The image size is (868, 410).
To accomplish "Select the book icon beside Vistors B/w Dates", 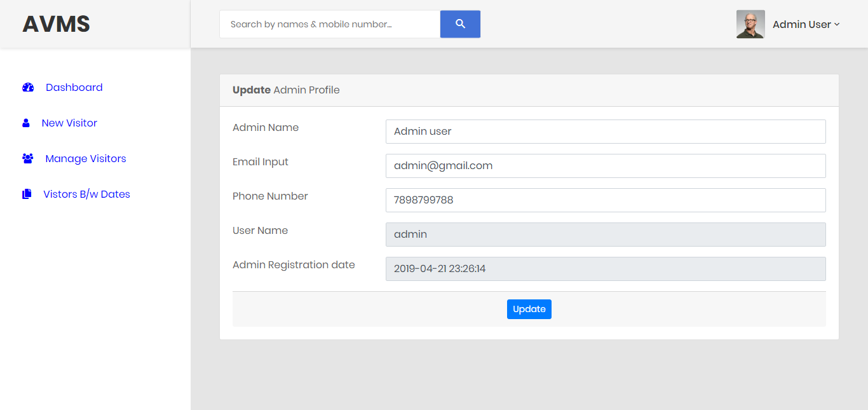I will pos(26,193).
